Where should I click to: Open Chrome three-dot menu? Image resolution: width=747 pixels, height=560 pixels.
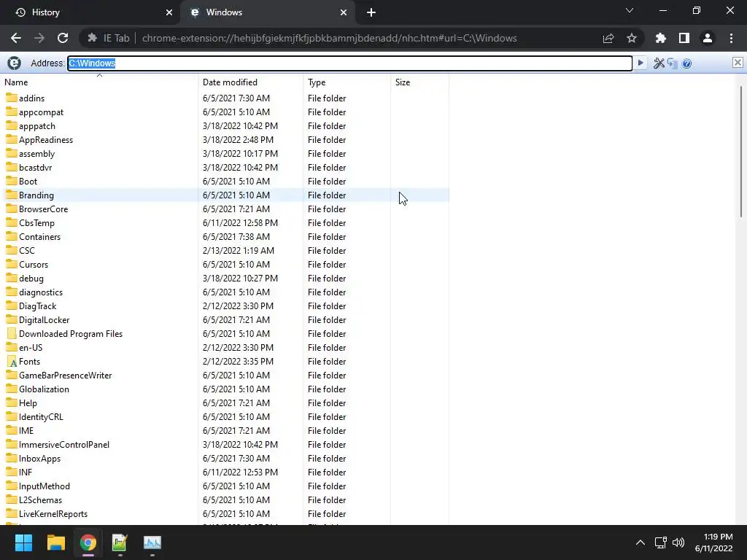(x=731, y=38)
